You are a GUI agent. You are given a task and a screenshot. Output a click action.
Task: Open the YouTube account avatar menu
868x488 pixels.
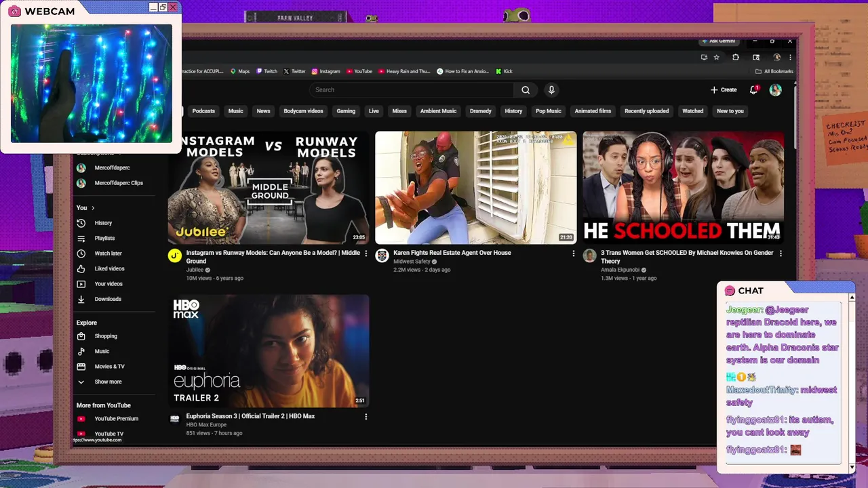pyautogui.click(x=776, y=89)
